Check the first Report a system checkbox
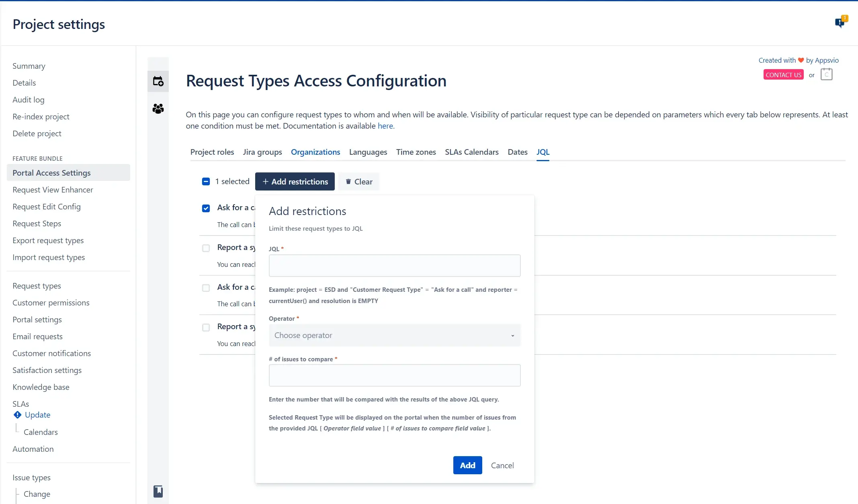Screen dimensions: 858x504 click(x=206, y=248)
